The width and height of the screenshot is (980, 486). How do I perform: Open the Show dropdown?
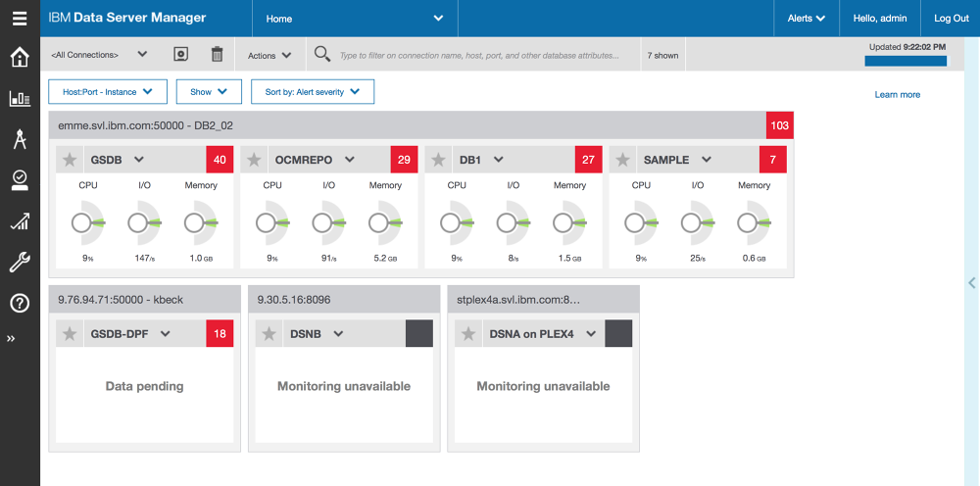pyautogui.click(x=208, y=92)
